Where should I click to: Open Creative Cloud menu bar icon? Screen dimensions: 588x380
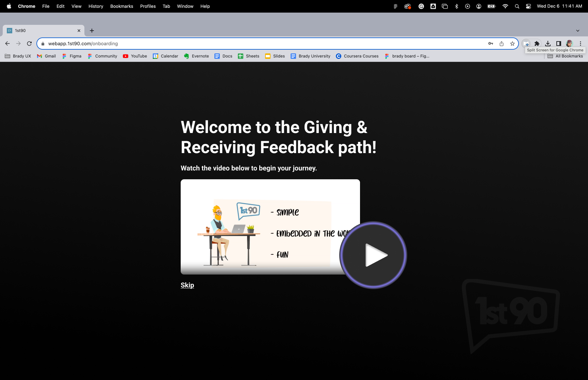pos(408,6)
